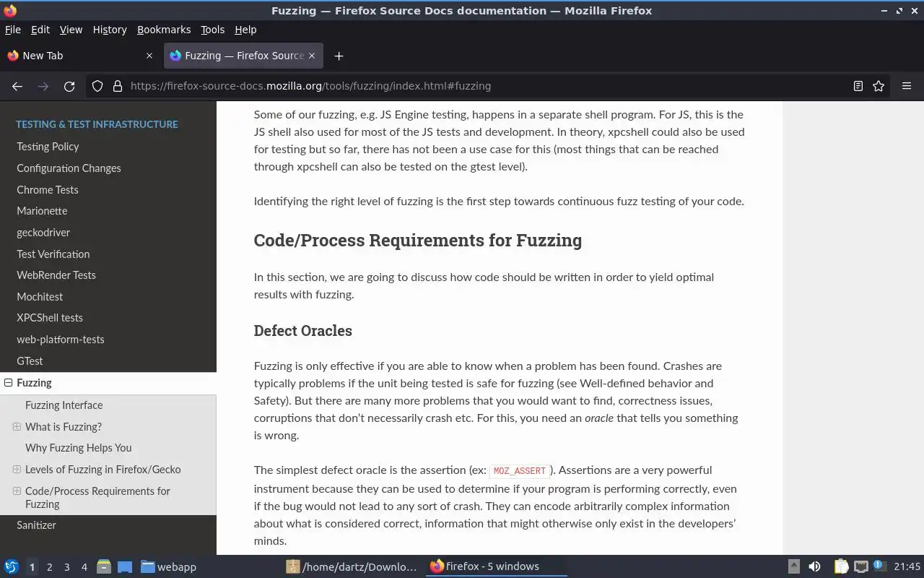Image resolution: width=924 pixels, height=578 pixels.
Task: Open the History menu
Action: [110, 30]
